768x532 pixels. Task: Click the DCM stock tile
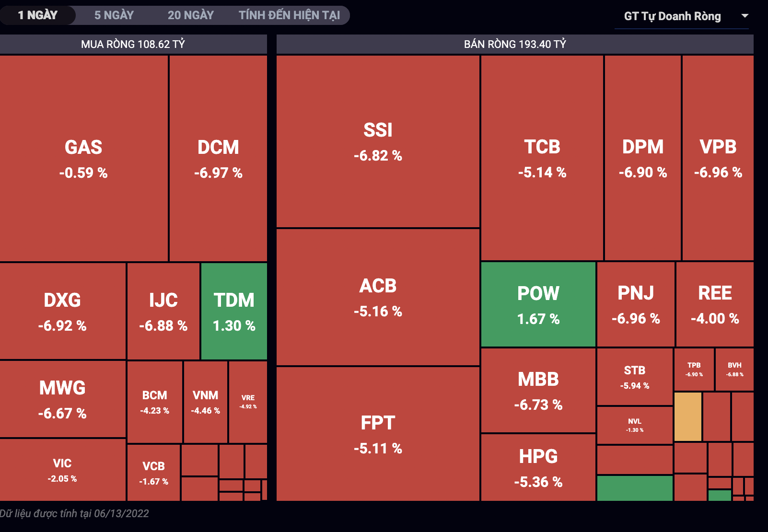(218, 158)
